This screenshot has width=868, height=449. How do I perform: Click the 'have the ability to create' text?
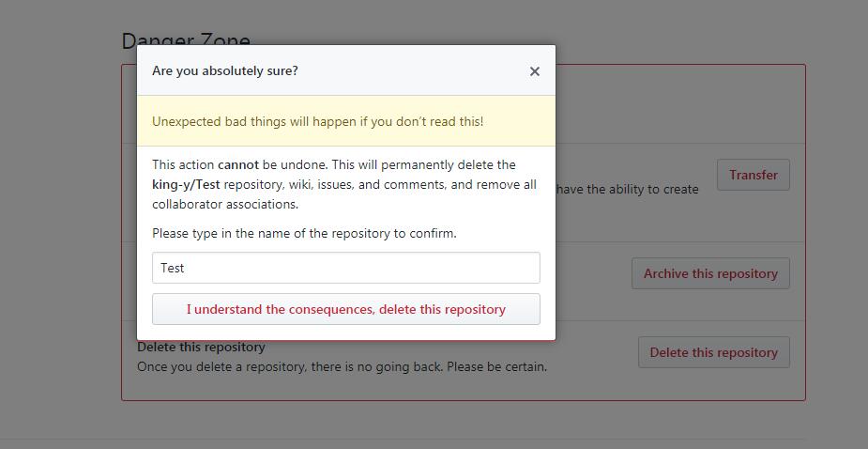pos(628,189)
